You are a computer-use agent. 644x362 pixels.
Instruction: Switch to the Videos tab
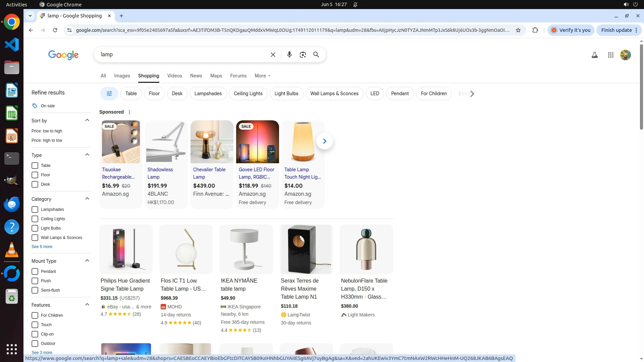click(174, 76)
